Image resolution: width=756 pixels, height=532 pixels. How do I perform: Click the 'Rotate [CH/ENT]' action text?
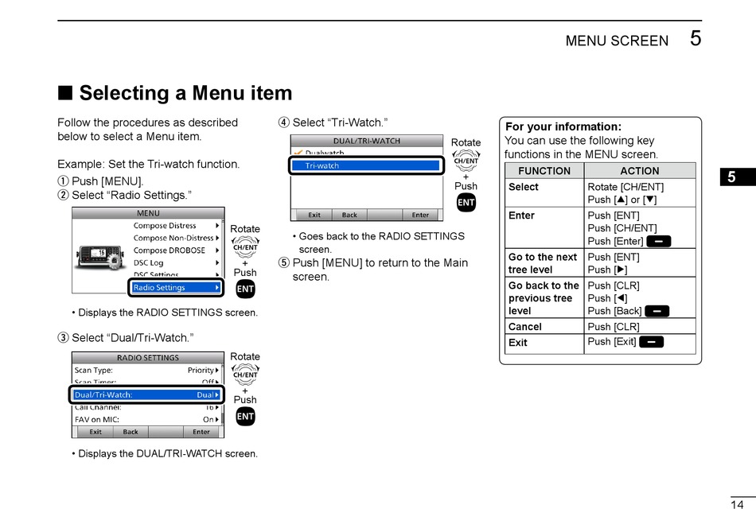625,187
